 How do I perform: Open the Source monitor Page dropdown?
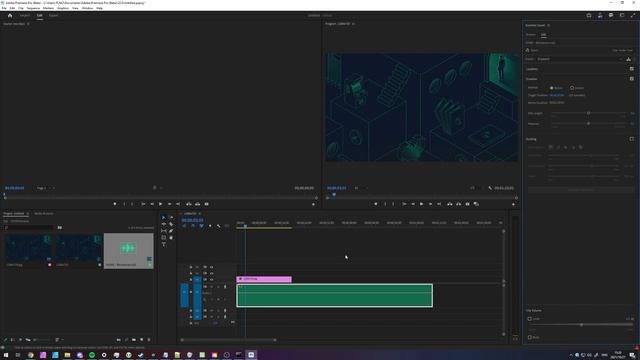(x=46, y=188)
